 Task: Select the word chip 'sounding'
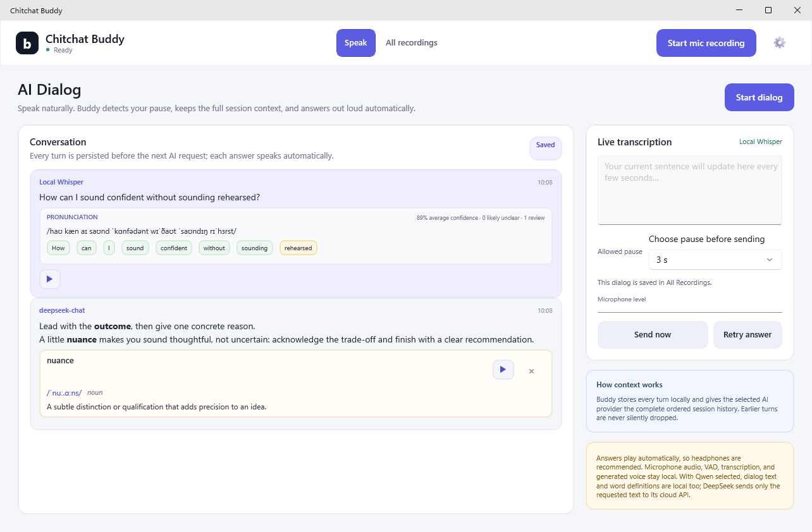[255, 248]
